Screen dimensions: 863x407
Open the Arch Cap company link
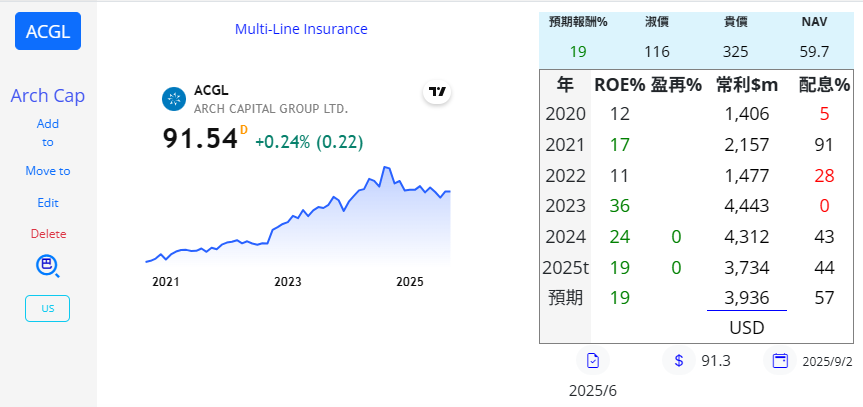point(48,96)
